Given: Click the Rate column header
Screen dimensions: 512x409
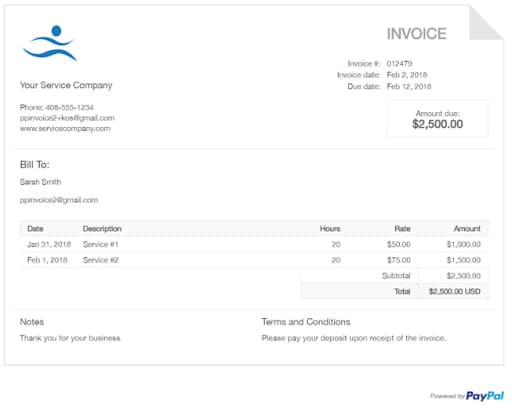Looking at the screenshot, I should click(x=402, y=229).
